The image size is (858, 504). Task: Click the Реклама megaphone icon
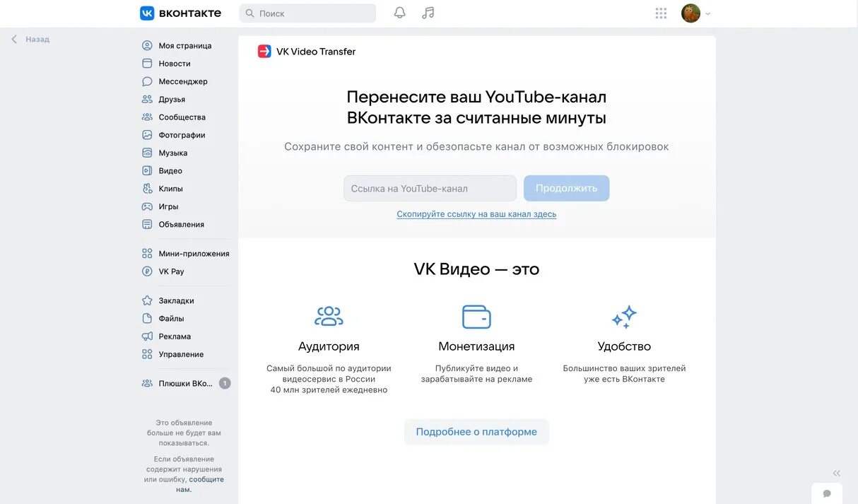coord(147,336)
